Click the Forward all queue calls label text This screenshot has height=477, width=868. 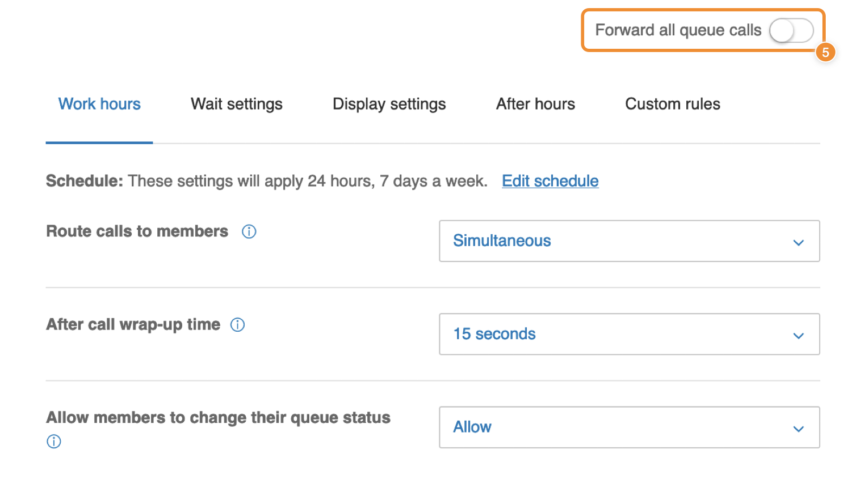point(678,30)
